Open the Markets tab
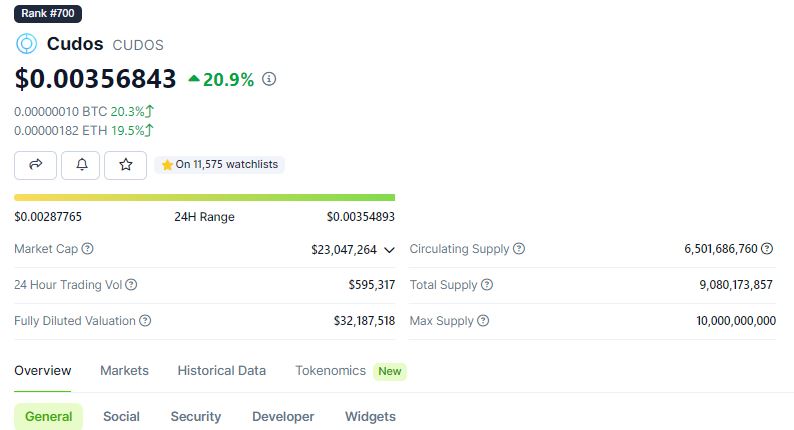Image resolution: width=794 pixels, height=430 pixels. click(x=125, y=371)
